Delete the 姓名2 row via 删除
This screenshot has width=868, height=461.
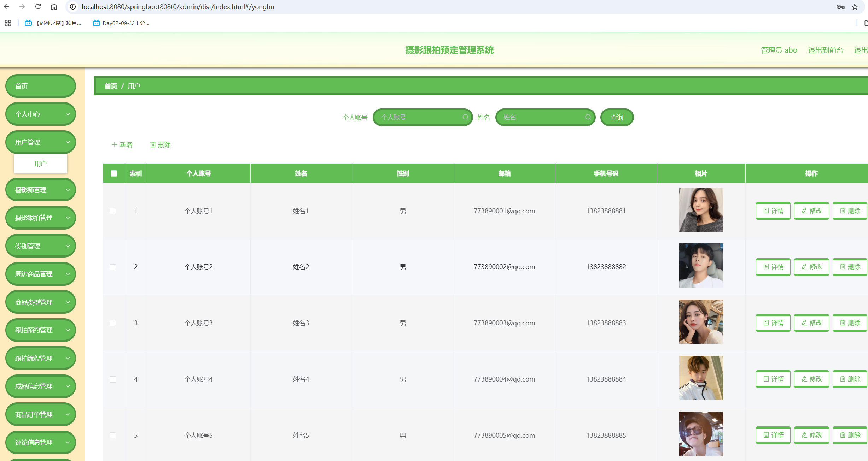tap(850, 267)
